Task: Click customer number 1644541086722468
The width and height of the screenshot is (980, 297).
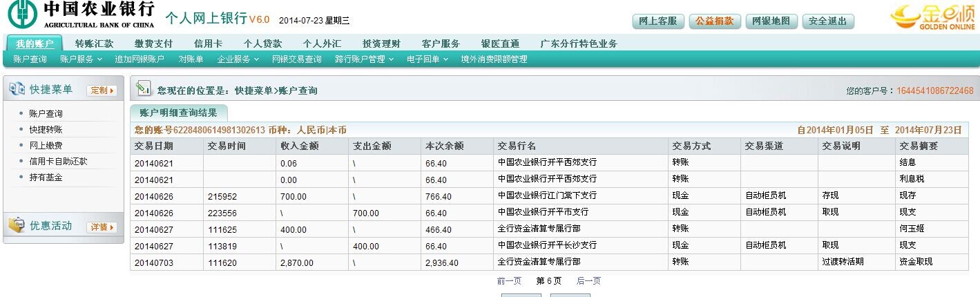Action: 935,91
